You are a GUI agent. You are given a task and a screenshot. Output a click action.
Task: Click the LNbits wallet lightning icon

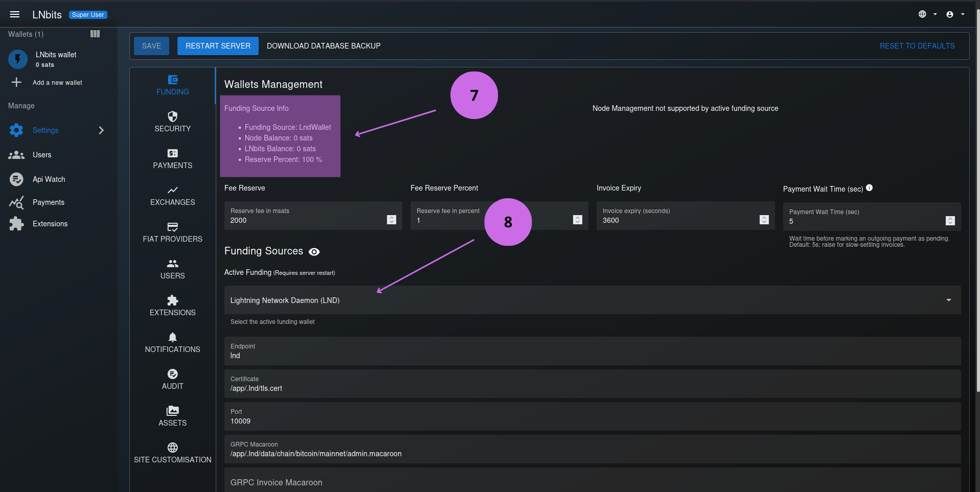pos(17,59)
